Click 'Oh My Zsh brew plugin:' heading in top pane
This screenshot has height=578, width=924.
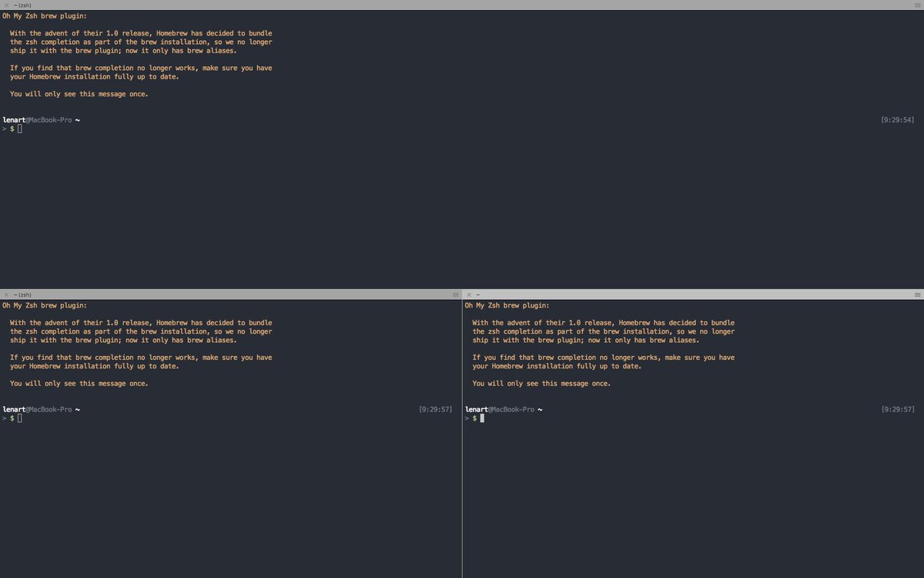(45, 15)
